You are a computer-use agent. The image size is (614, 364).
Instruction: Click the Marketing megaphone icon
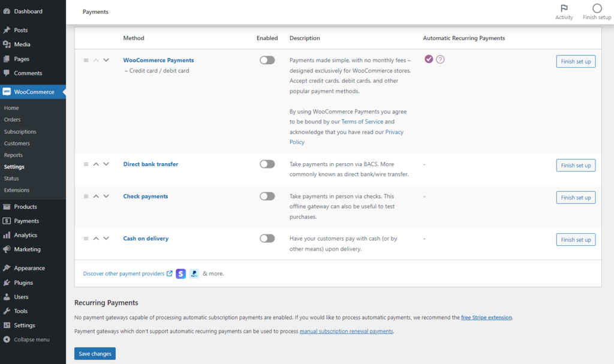click(7, 249)
